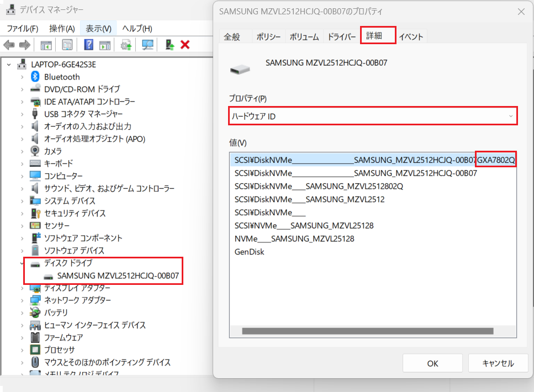Screen dimensions: 534x392
Task: Click the horizontal scrollbar in value list
Action: (367, 331)
